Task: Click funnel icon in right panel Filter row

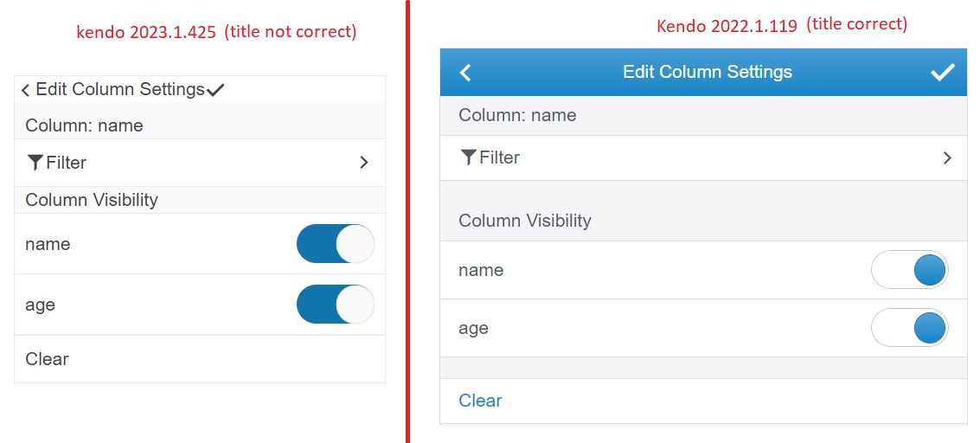Action: click(x=468, y=157)
